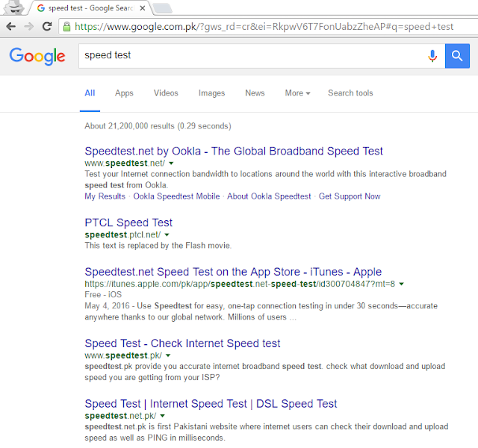Click the address bar URL
The height and width of the screenshot is (448, 478).
[x=264, y=27]
